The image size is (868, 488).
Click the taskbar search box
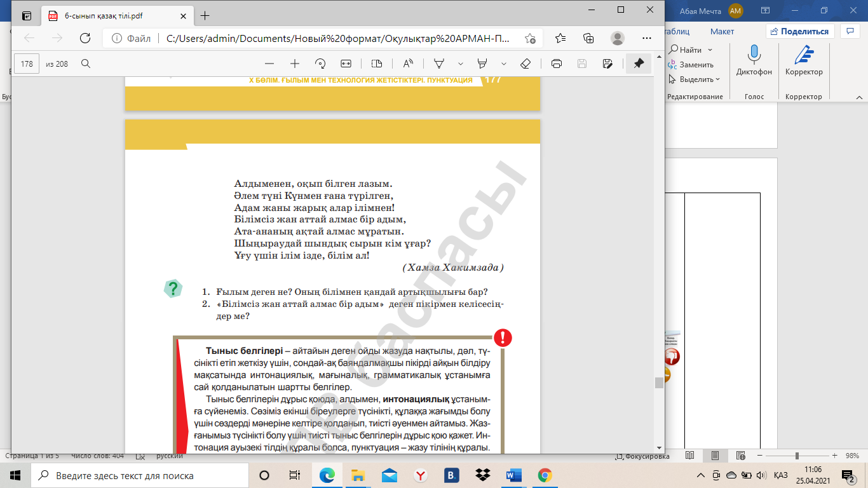[x=140, y=475]
